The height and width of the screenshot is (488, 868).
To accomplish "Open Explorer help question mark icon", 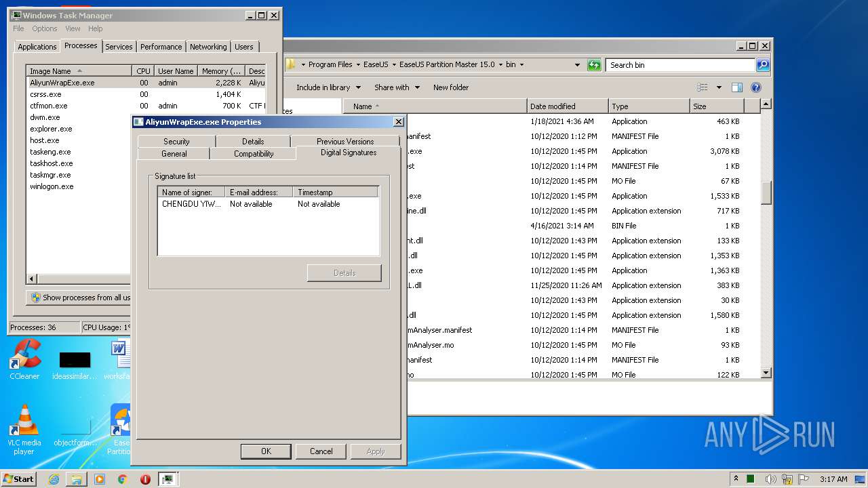I will (756, 87).
